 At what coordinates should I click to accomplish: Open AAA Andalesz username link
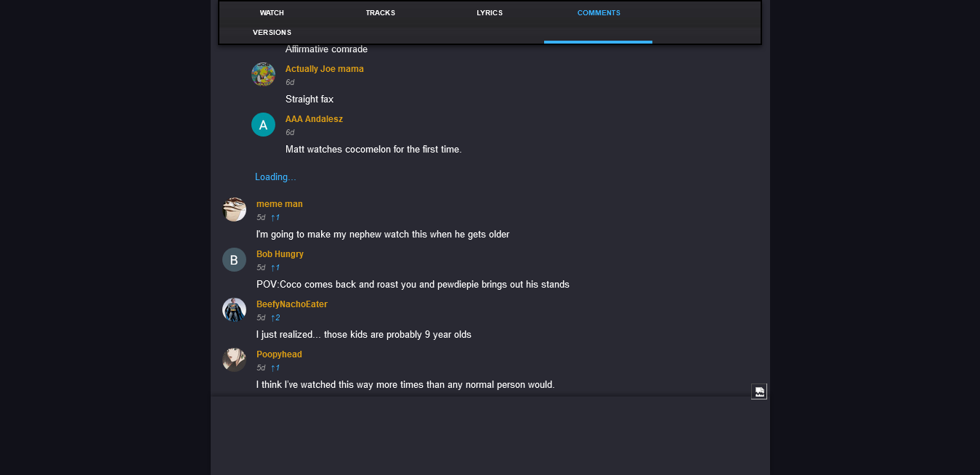point(314,119)
